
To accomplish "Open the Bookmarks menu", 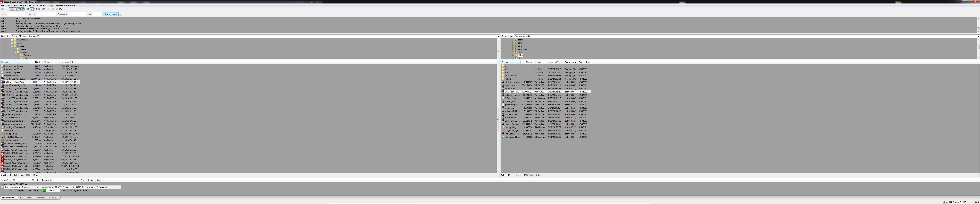I will 42,5.
